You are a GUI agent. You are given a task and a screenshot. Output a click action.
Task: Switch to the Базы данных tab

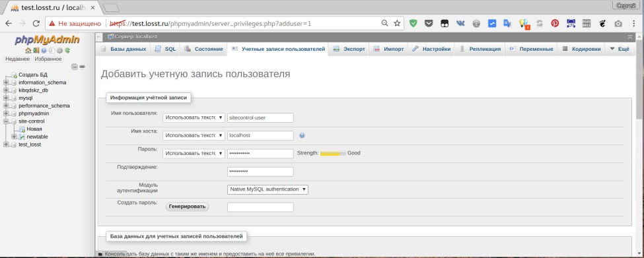tap(124, 49)
